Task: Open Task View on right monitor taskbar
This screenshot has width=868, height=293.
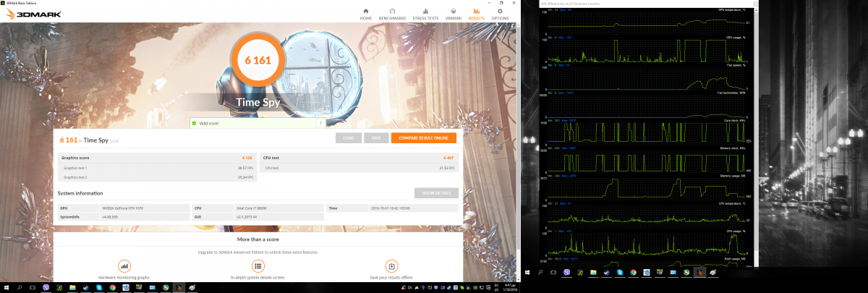Action: pyautogui.click(x=553, y=273)
